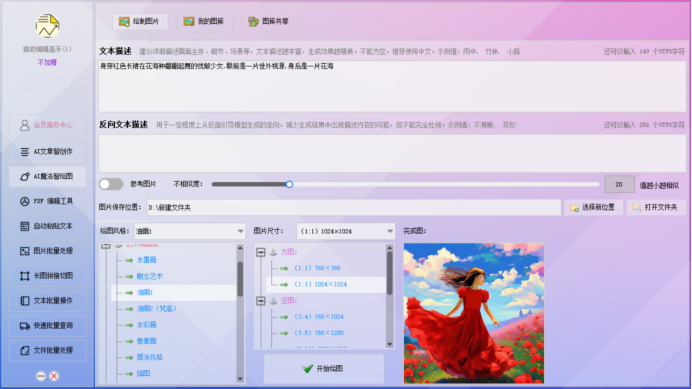The height and width of the screenshot is (389, 692).
Task: Open 快递批量查询 sidebar tool
Action: pyautogui.click(x=47, y=326)
